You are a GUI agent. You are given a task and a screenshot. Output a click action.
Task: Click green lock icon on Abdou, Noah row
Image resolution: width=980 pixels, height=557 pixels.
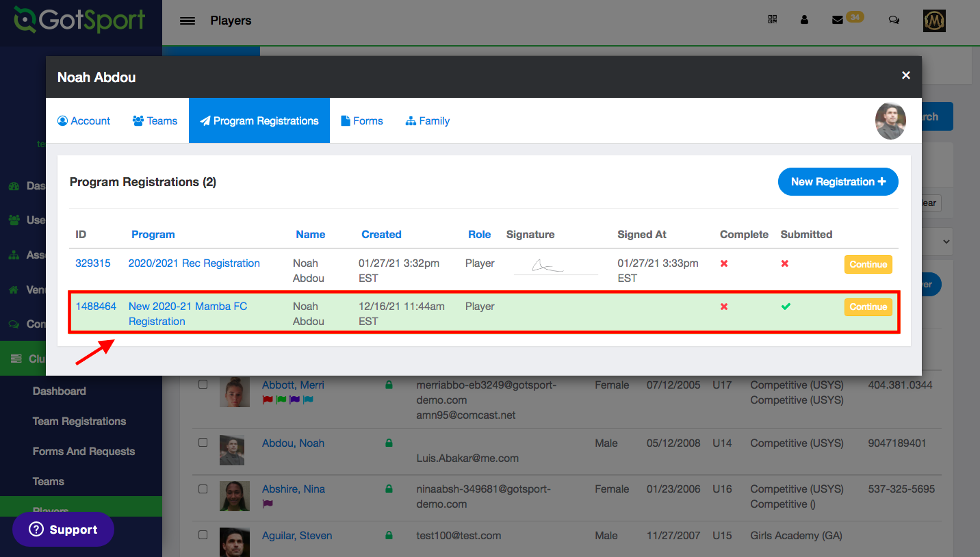(389, 443)
